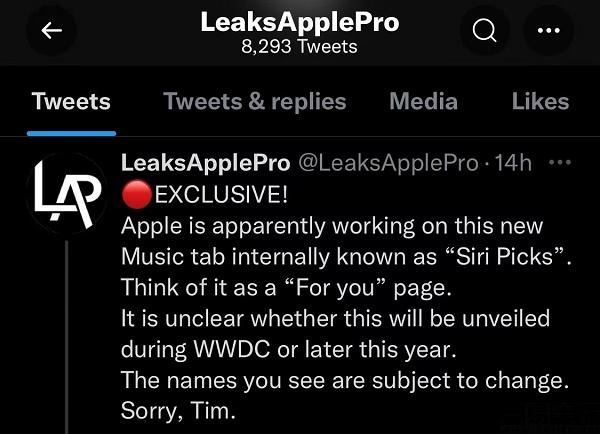Viewport: 600px width, 434px height.
Task: Switch to Tweets & replies tab
Action: click(254, 101)
